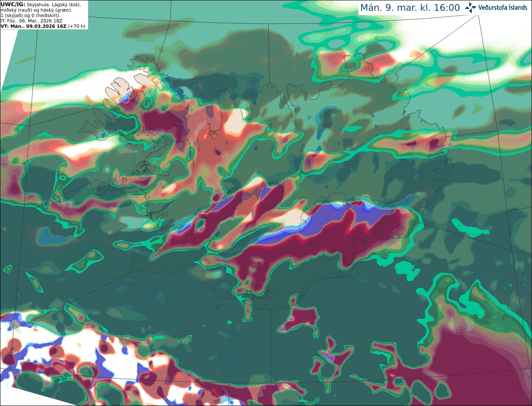The image size is (532, 406).
Task: Click the Veðurstofa Íslands pinwheel logo icon
Action: pos(470,7)
